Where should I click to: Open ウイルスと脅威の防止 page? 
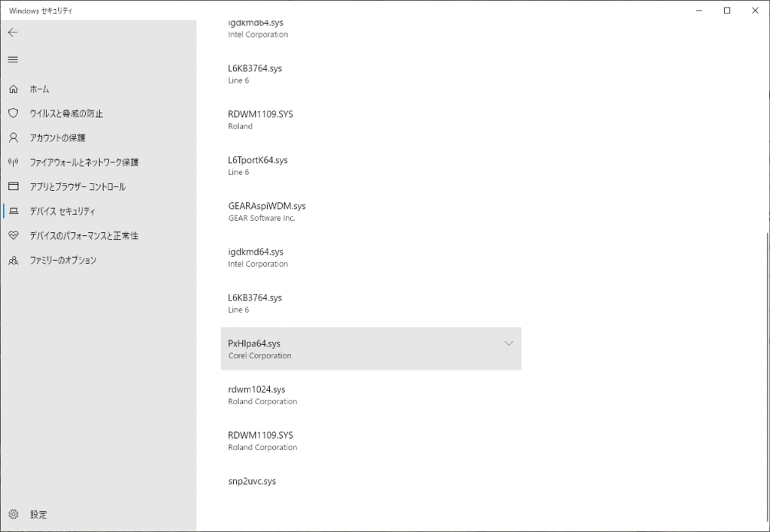click(x=66, y=113)
